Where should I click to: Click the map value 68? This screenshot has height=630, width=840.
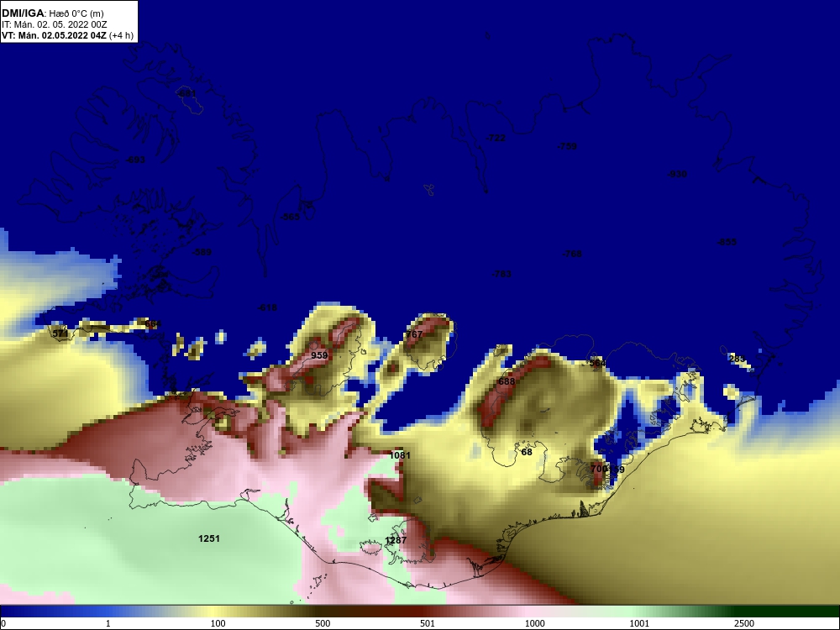point(527,452)
